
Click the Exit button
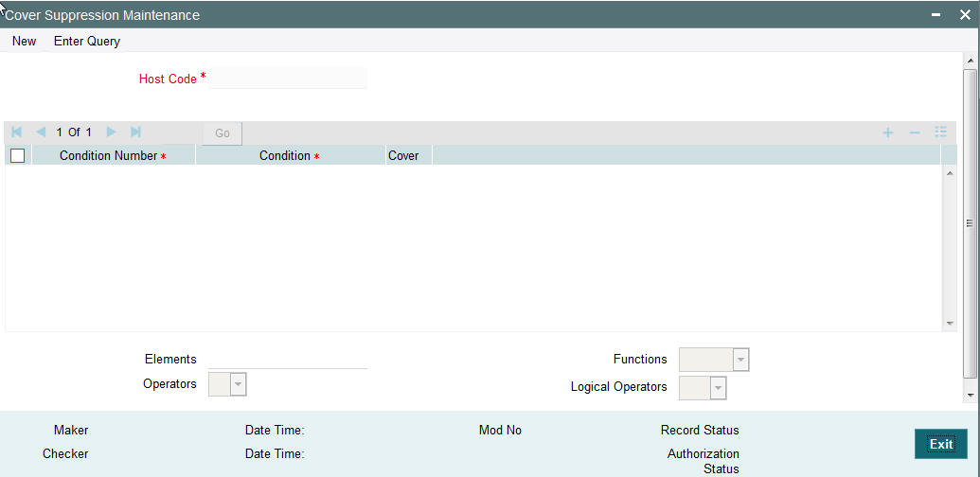click(x=940, y=444)
